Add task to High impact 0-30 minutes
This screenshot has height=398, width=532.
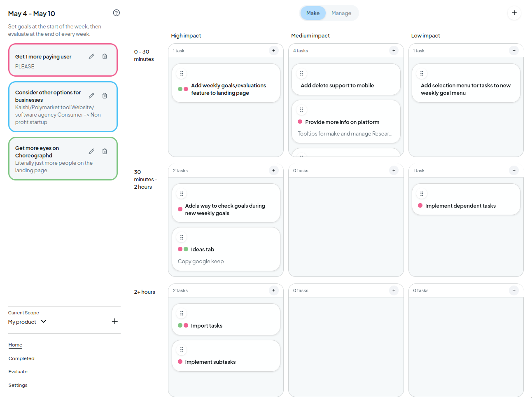click(x=274, y=50)
